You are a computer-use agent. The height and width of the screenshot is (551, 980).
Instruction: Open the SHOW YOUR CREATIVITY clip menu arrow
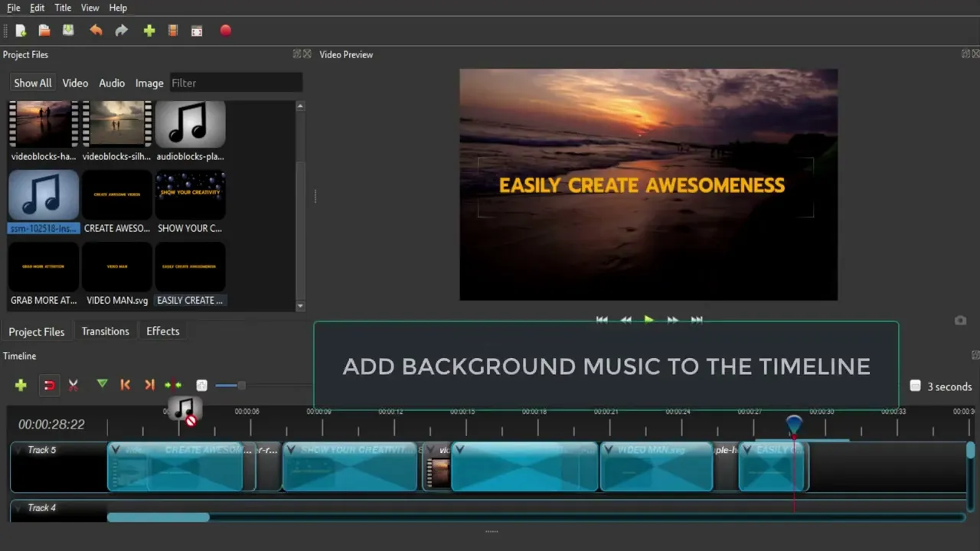point(291,450)
